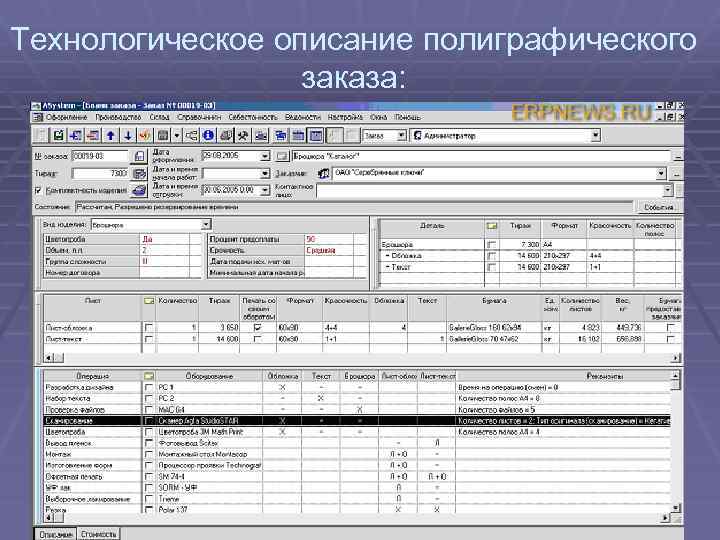Screen dimensions: 720x540
Task: Open the Оформление menu
Action: pyautogui.click(x=67, y=117)
